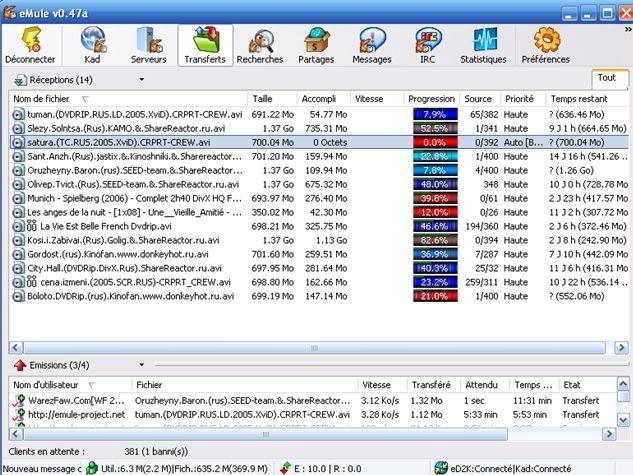Viewport: 633px width, 475px height.
Task: Click the up/down transfer rate status icon
Action: [285, 468]
